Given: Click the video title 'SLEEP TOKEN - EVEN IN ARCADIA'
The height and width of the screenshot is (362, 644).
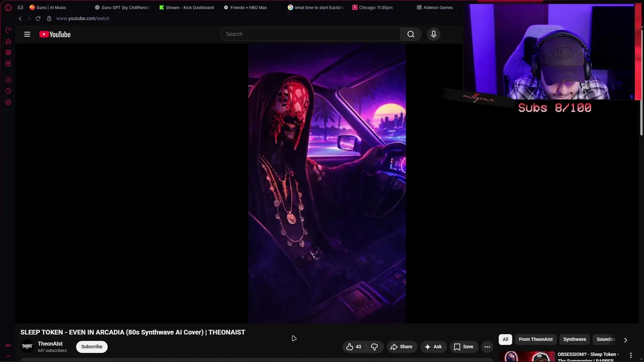Looking at the screenshot, I should click(133, 332).
